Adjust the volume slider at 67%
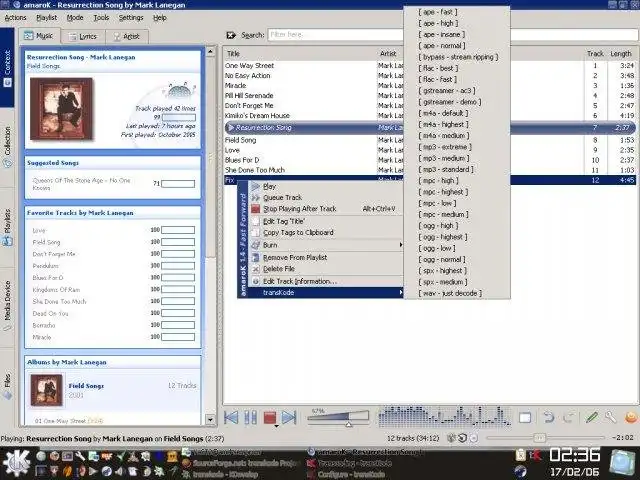 coord(338,418)
